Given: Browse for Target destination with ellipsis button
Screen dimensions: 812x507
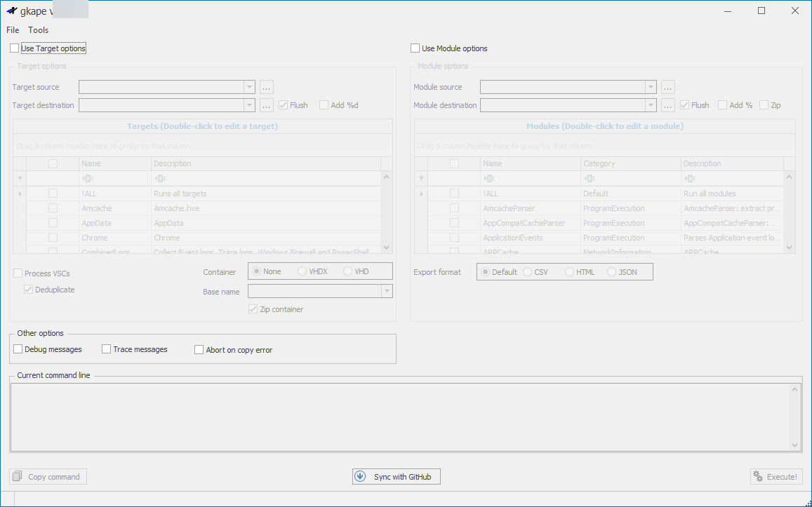Looking at the screenshot, I should tap(266, 105).
